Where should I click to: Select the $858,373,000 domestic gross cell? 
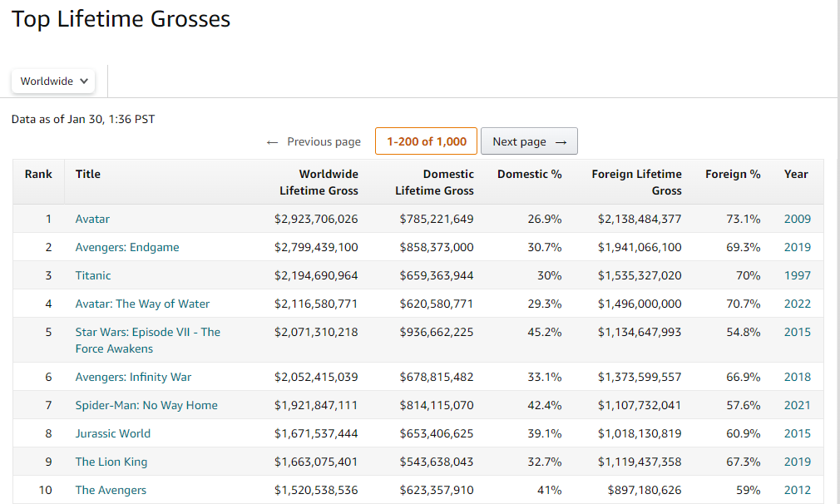[437, 248]
